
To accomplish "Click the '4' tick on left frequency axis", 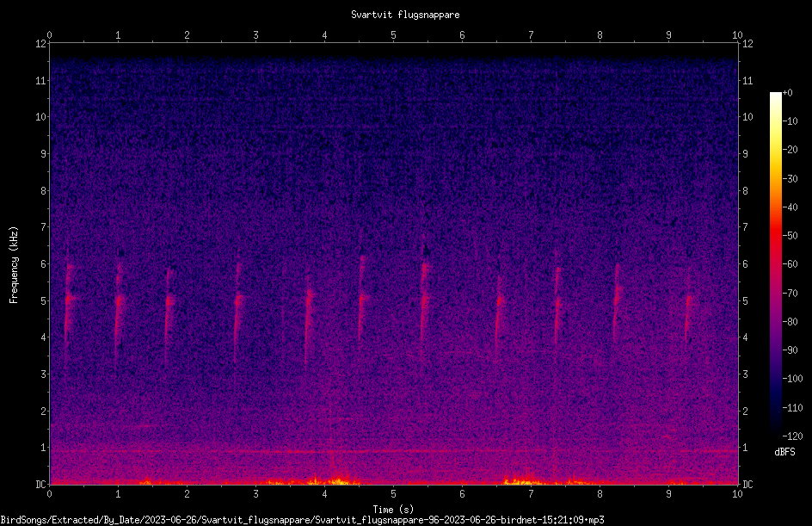I will 44,337.
